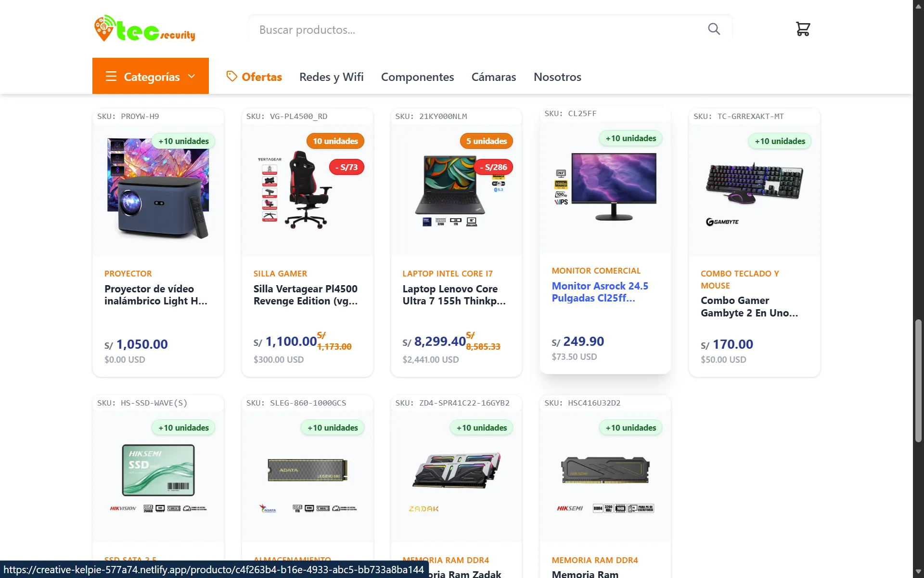Open the Componentes menu item
Screen dimensions: 924x578
[x=417, y=77]
